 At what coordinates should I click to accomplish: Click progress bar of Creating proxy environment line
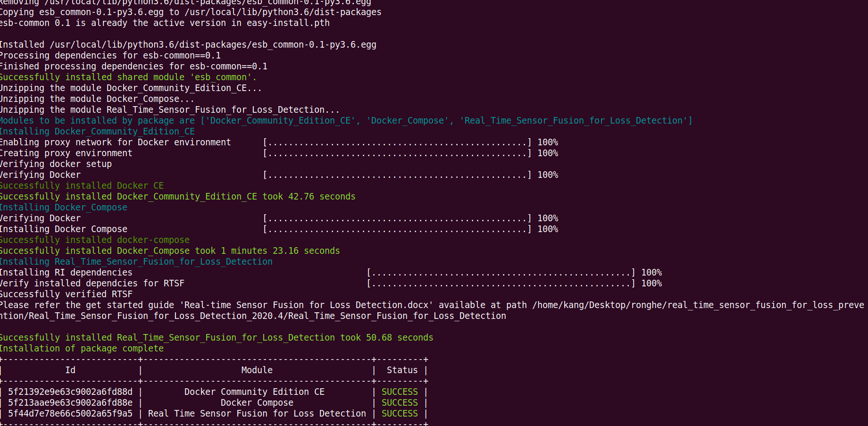397,153
